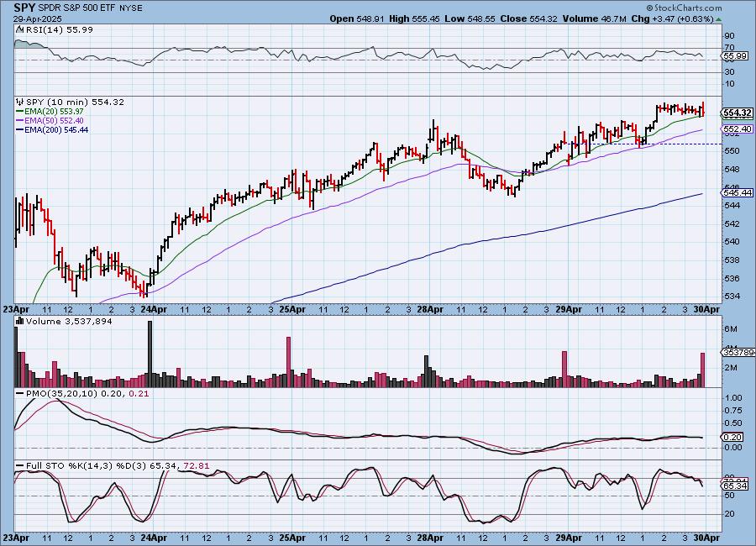
Task: Click the 554.32 last price tag
Action: pos(738,113)
